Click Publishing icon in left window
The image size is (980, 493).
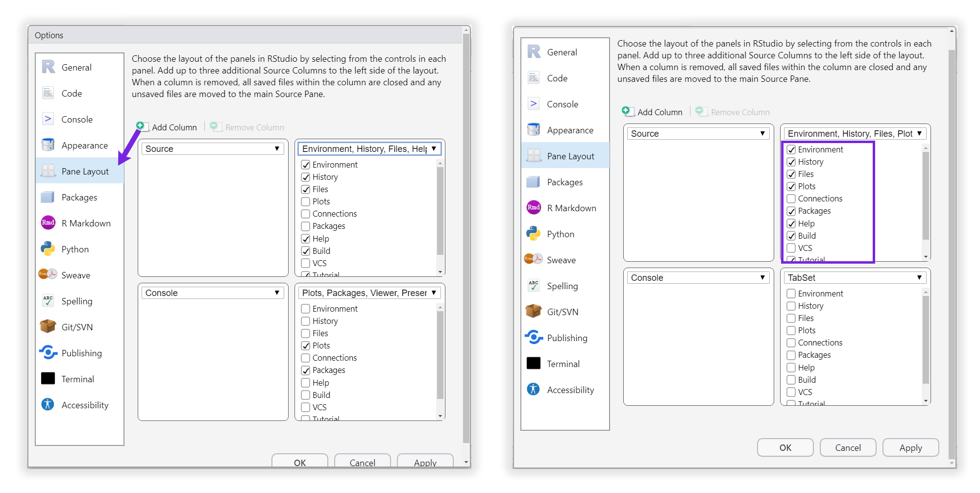point(48,352)
